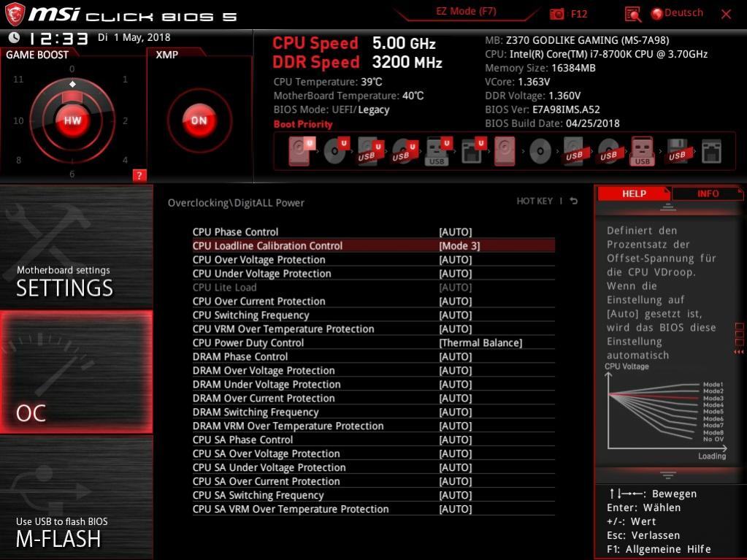747x560 pixels.
Task: Select the UEFI network boot icon
Action: click(x=472, y=151)
